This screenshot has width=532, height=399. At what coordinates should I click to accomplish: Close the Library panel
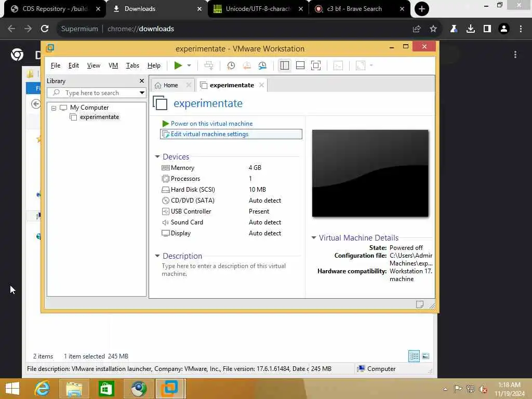(x=142, y=81)
